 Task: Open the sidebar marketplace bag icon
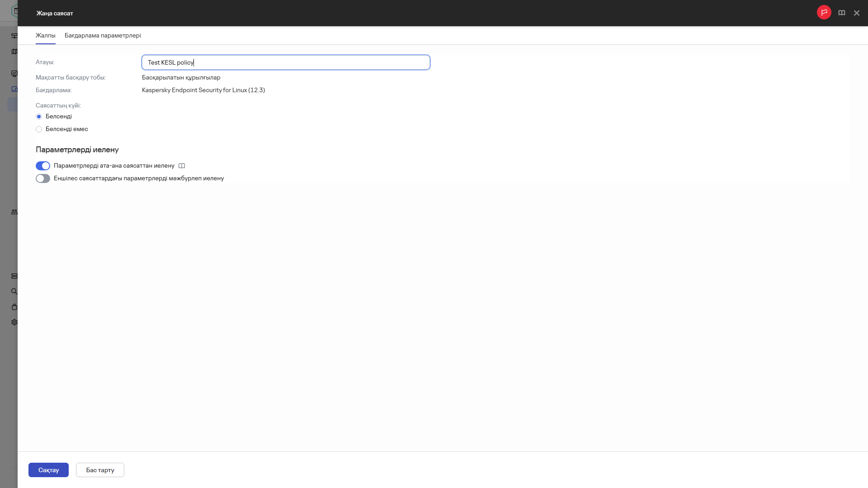(x=14, y=307)
